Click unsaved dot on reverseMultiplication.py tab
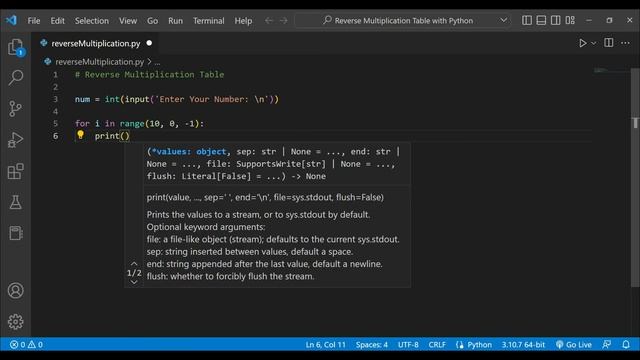Viewport: 640px width, 360px height. click(149, 43)
